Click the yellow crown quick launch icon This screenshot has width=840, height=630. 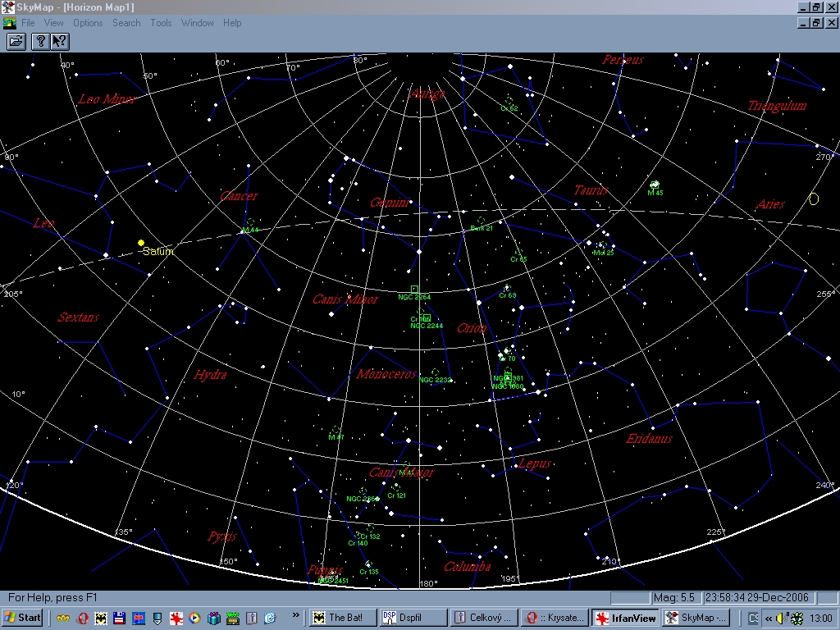[63, 619]
